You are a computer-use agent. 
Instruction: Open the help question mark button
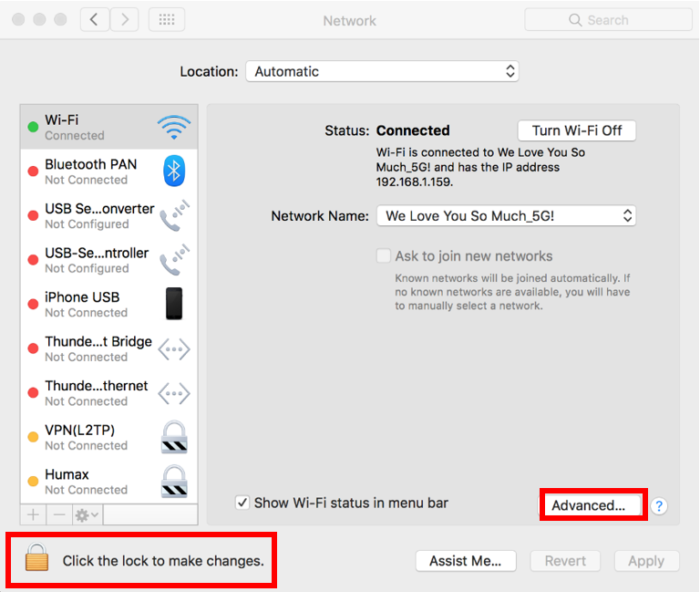659,506
